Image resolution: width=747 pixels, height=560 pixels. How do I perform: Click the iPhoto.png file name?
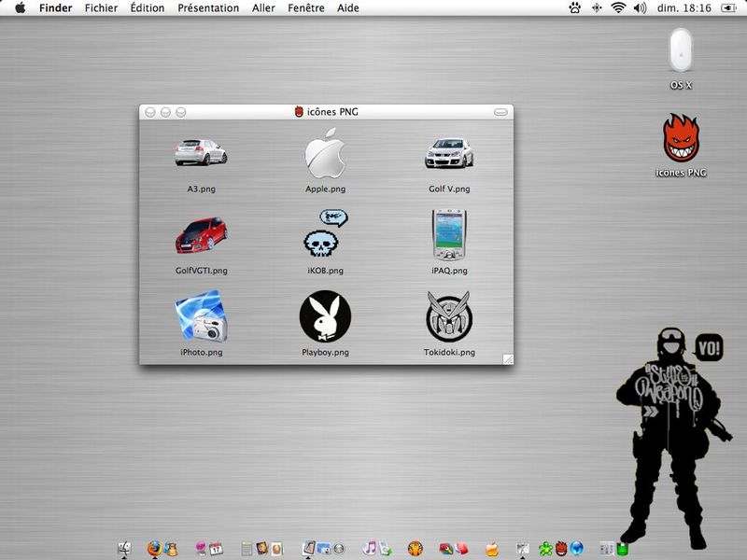[x=201, y=353]
